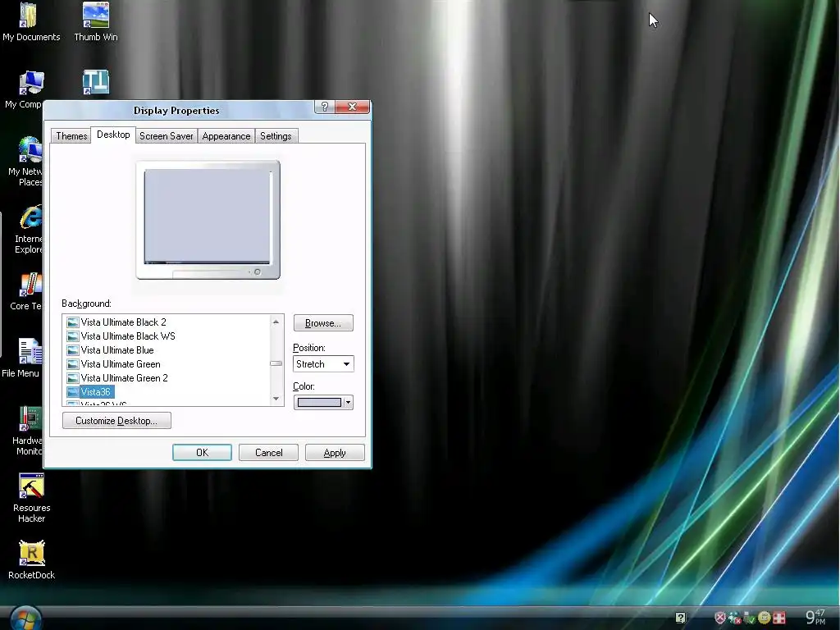Select Vista Ultimate Green background
This screenshot has height=630, width=840.
(x=121, y=363)
